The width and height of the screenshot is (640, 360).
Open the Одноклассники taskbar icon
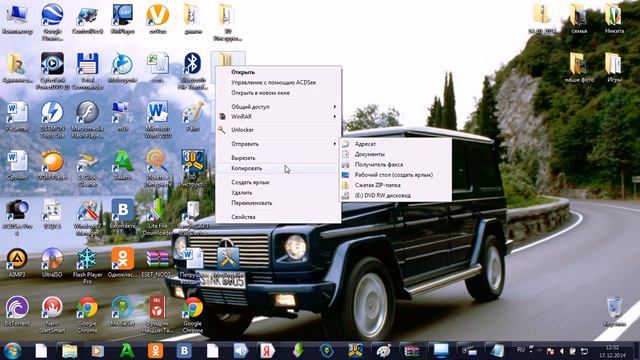pyautogui.click(x=155, y=351)
